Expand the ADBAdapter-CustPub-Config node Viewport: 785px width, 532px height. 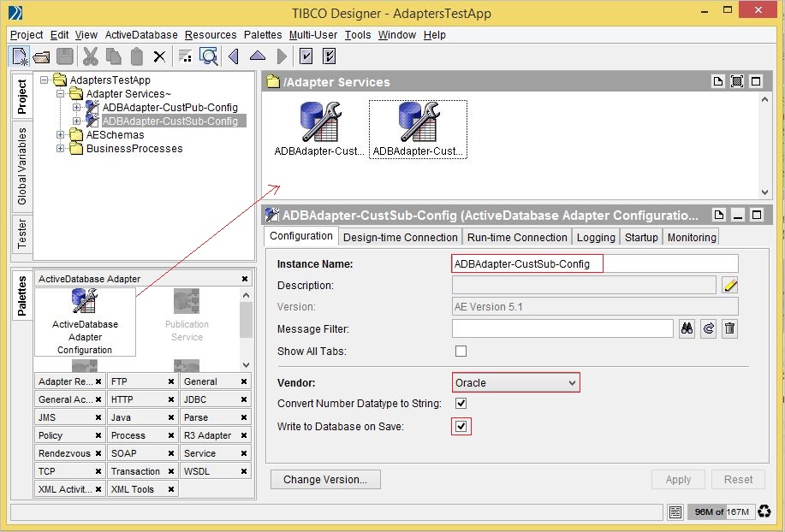pyautogui.click(x=76, y=107)
